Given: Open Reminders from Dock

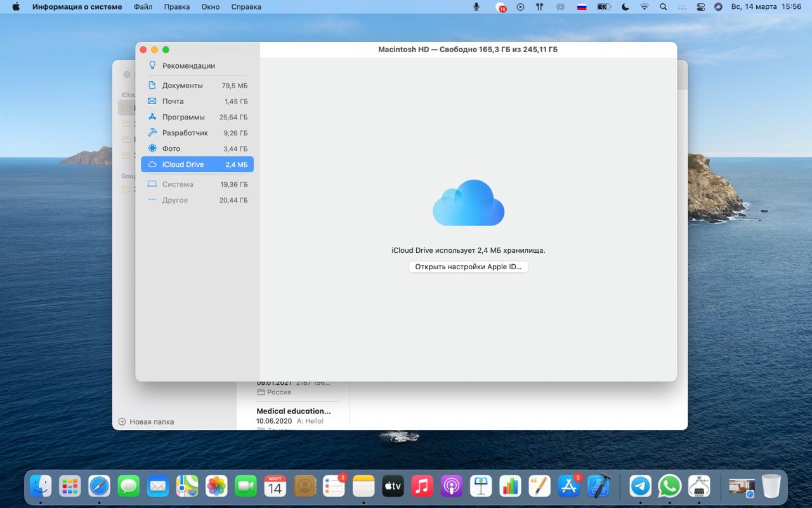Looking at the screenshot, I should 334,486.
